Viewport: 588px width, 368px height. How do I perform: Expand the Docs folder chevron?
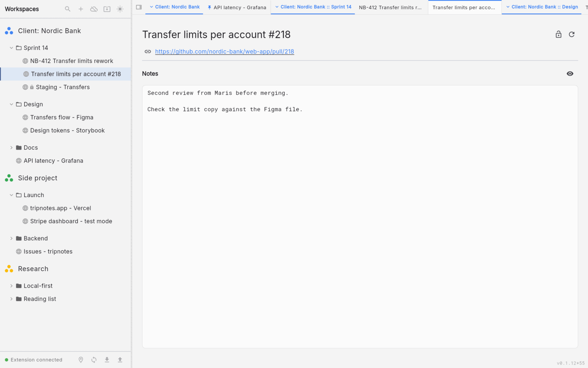click(11, 148)
